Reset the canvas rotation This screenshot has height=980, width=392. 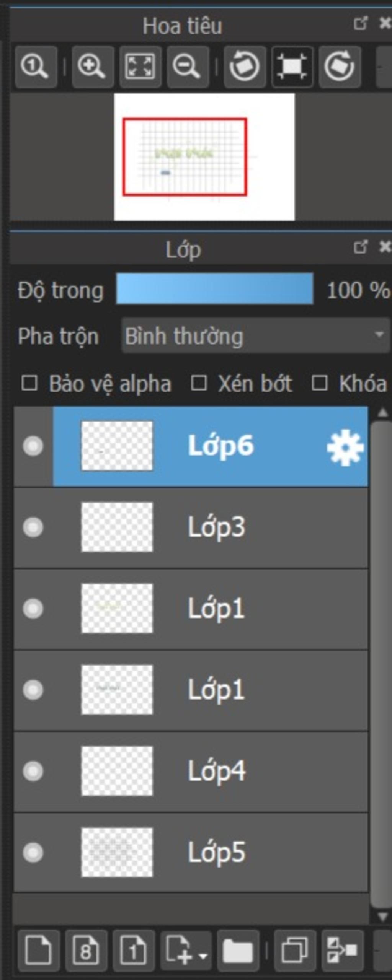click(x=292, y=67)
